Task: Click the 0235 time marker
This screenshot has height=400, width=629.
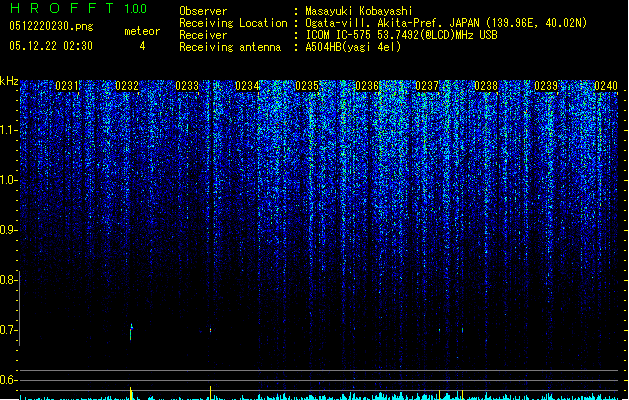Action: 307,86
